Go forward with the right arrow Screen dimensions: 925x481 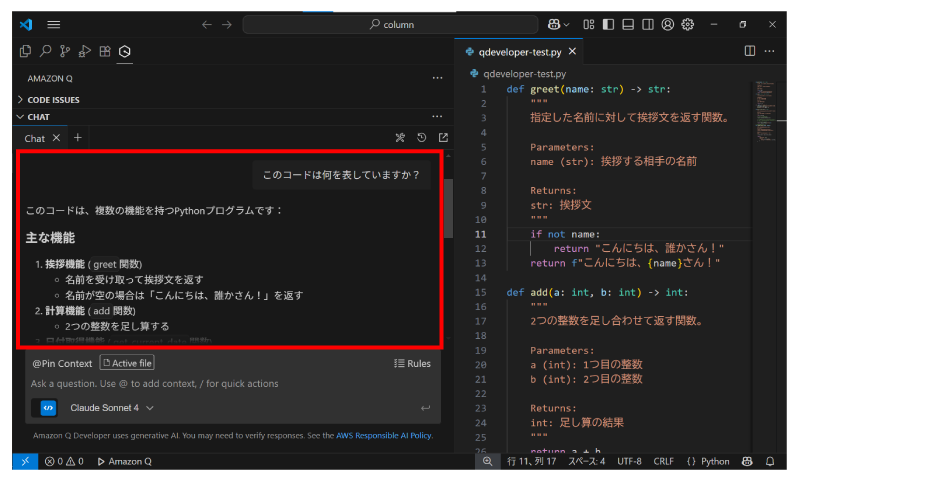(x=227, y=24)
